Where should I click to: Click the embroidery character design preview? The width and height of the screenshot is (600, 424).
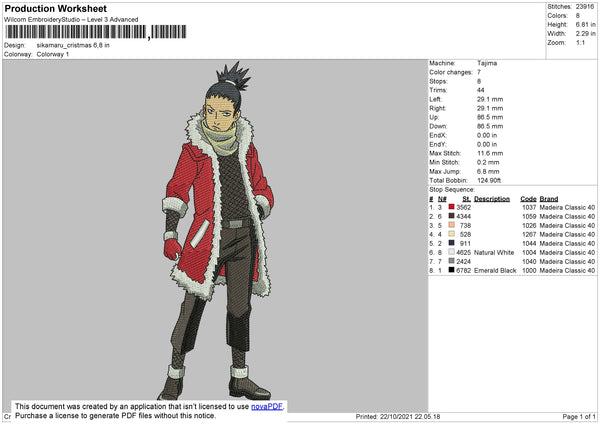point(217,232)
